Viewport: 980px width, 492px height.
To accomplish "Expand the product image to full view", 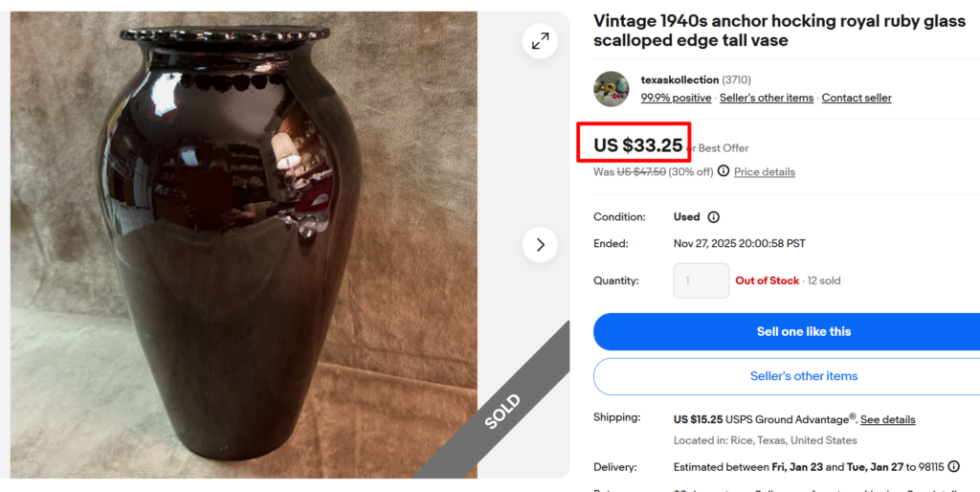I will click(x=541, y=41).
